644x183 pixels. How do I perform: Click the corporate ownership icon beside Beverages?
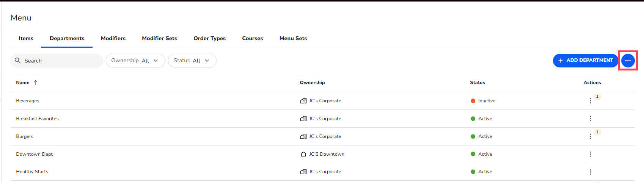[x=303, y=101]
